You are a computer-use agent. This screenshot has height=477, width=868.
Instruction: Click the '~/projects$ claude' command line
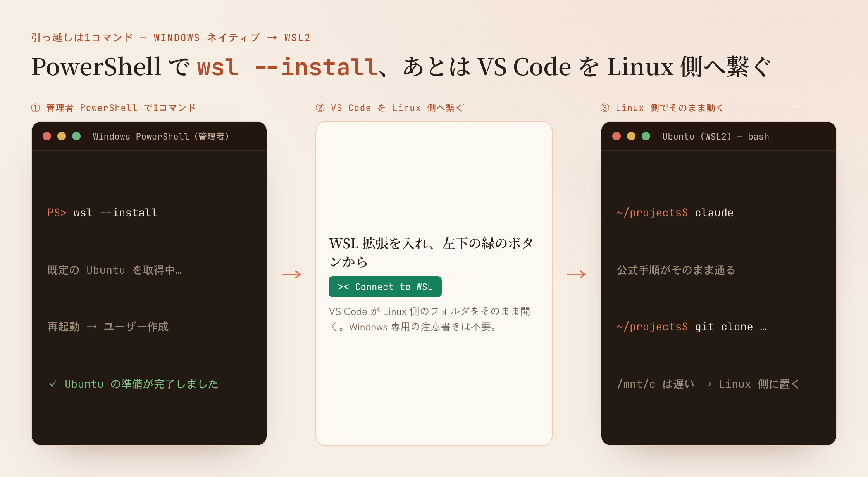[x=675, y=213]
